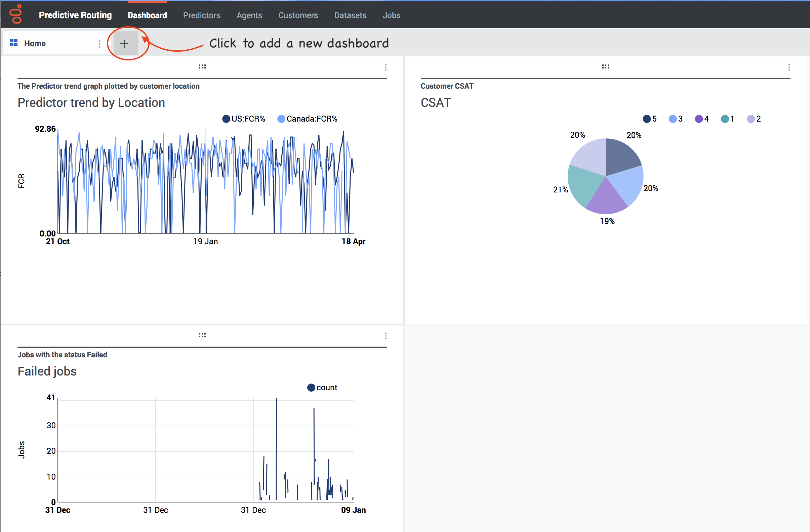The height and width of the screenshot is (532, 810).
Task: Open the Predictor trend widget menu
Action: (386, 68)
